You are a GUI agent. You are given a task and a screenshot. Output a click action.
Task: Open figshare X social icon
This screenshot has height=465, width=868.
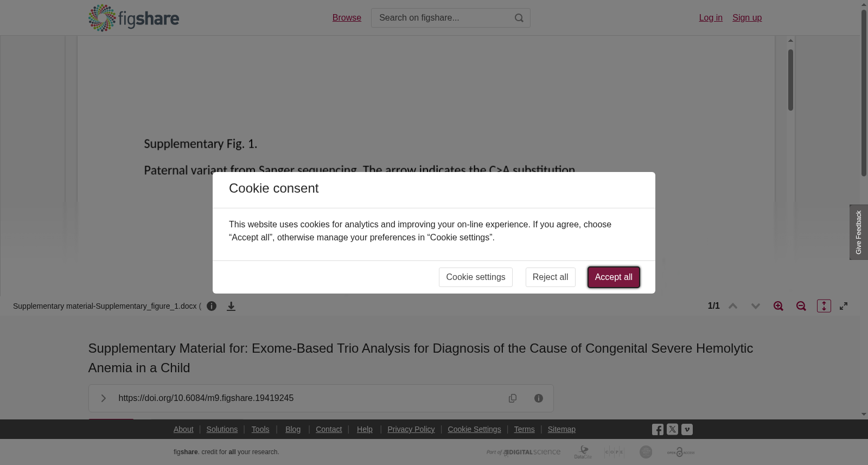(672, 429)
